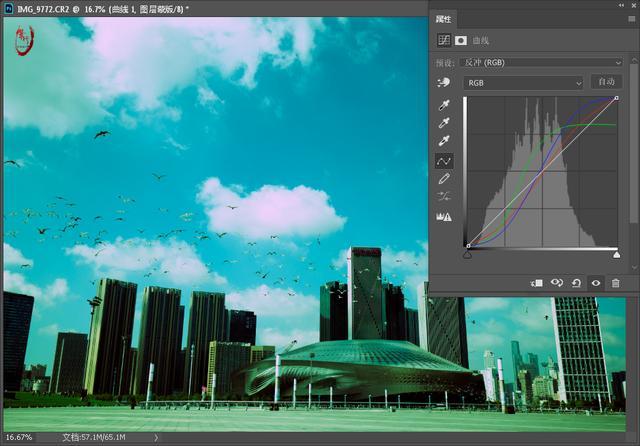Click the white point input slider triangle

tap(616, 254)
